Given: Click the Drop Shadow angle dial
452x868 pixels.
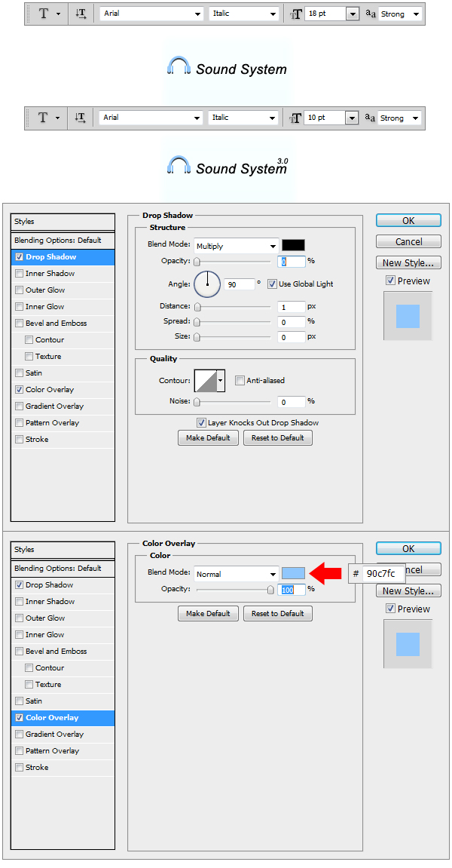Looking at the screenshot, I should click(x=207, y=284).
